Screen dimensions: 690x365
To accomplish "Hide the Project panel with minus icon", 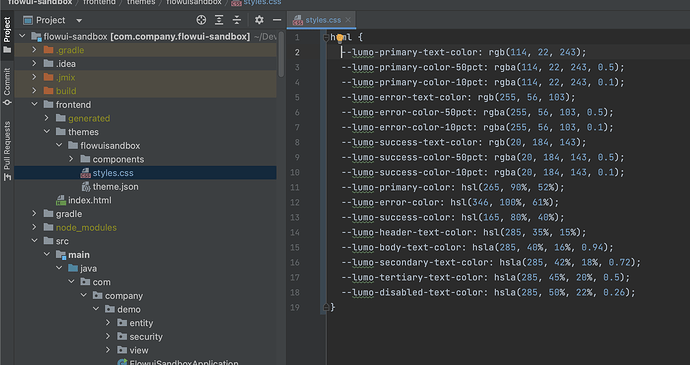I will pos(277,20).
